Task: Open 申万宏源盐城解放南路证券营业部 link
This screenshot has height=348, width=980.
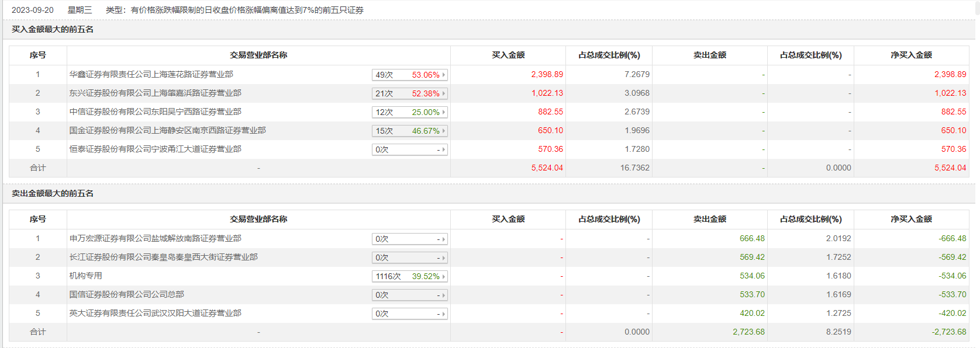Action: 155,238
